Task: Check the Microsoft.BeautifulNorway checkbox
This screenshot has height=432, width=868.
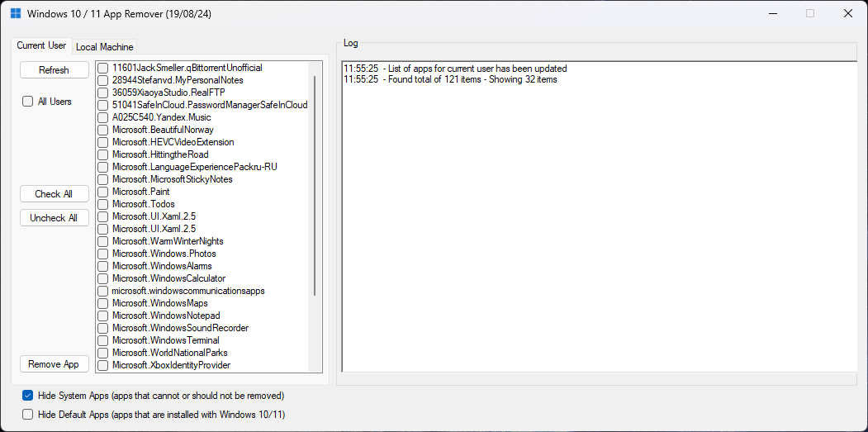Action: (102, 131)
